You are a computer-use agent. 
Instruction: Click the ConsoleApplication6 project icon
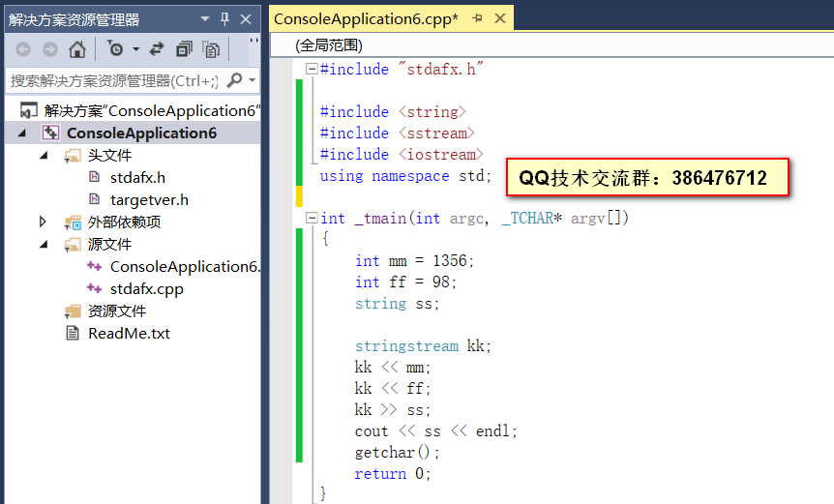point(50,133)
